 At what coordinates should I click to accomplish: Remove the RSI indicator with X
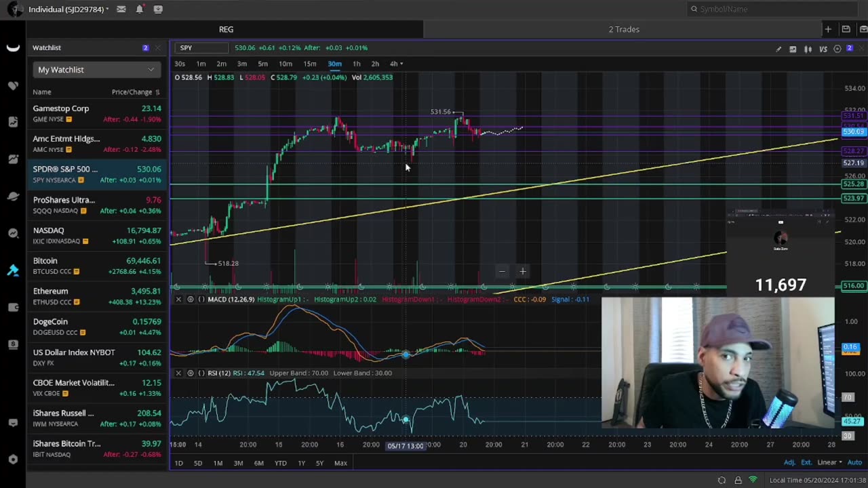click(178, 373)
